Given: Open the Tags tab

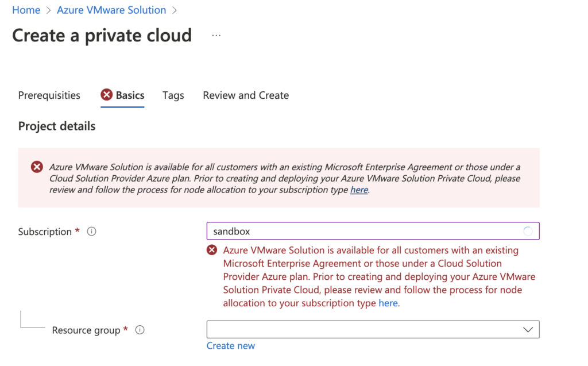Looking at the screenshot, I should click(173, 95).
